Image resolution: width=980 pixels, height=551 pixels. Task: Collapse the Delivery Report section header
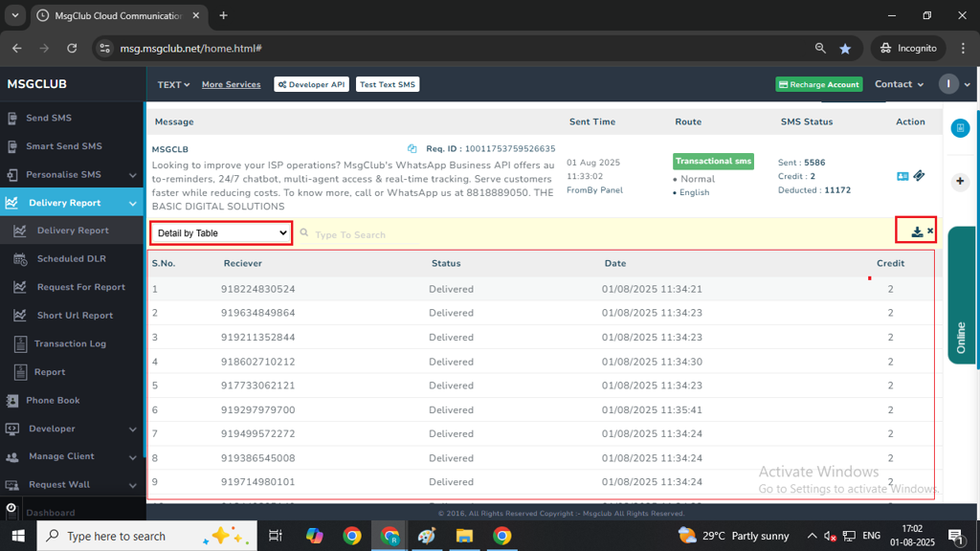coord(72,203)
